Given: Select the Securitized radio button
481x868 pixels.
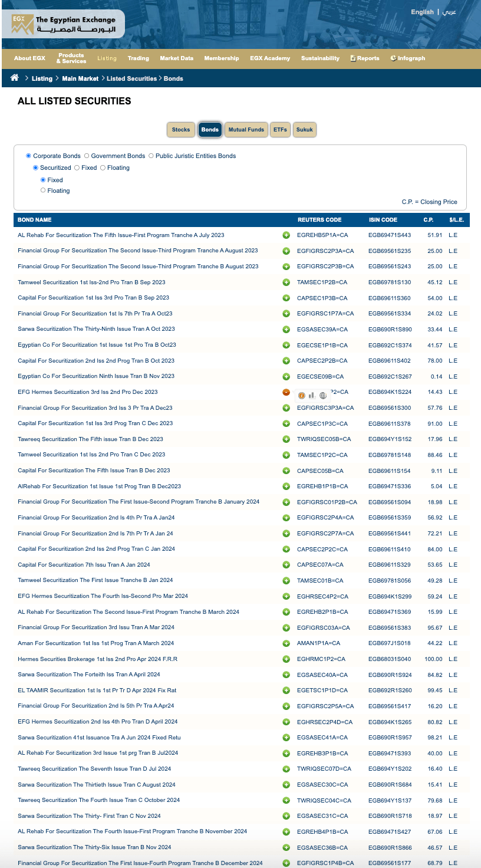Looking at the screenshot, I should coord(35,168).
